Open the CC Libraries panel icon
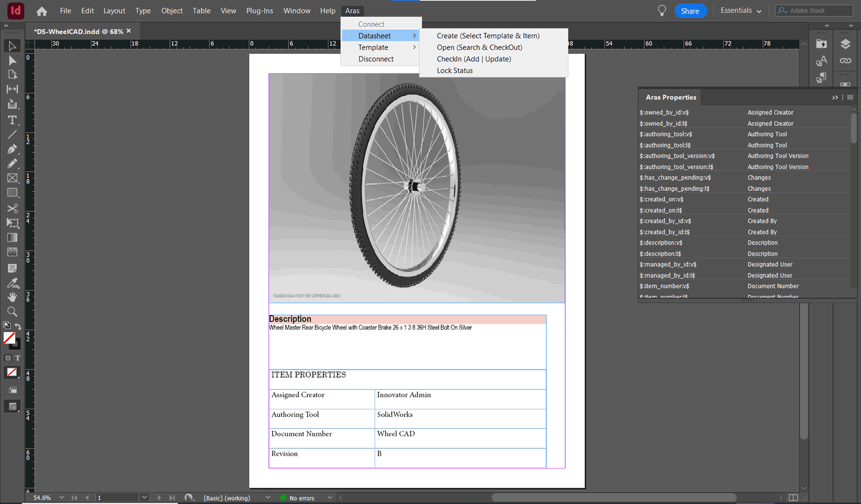Screen dimensions: 861x504 821,44
